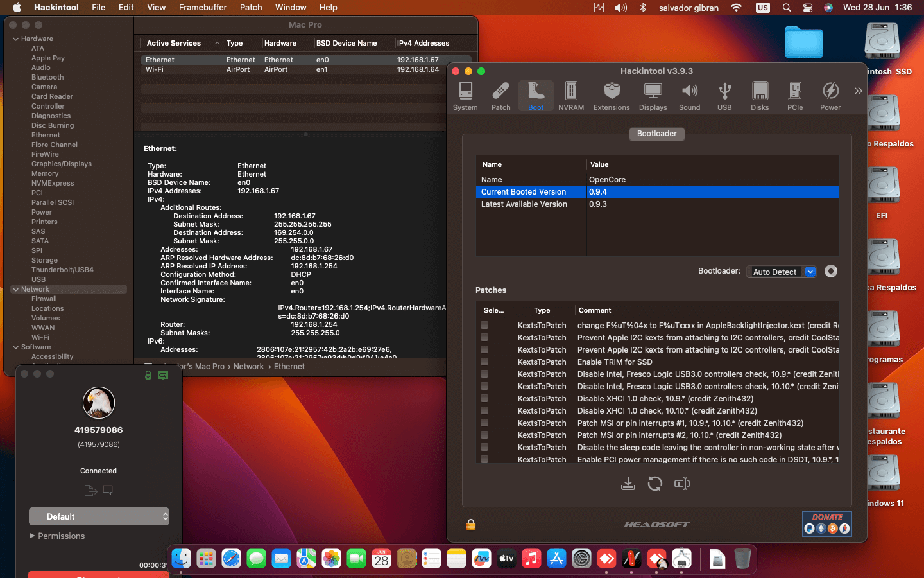This screenshot has width=924, height=578.
Task: Collapse the Network tree in System Information
Action: pyautogui.click(x=16, y=290)
